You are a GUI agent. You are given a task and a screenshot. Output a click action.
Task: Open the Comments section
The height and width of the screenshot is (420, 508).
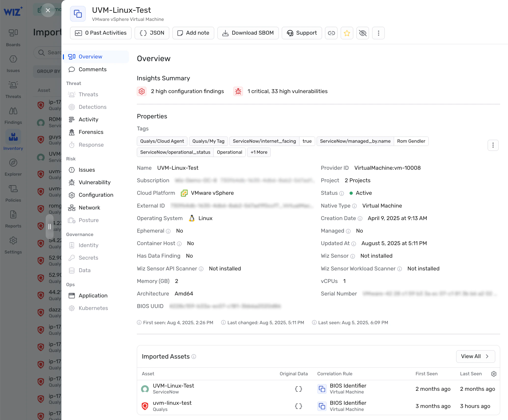coord(96,70)
